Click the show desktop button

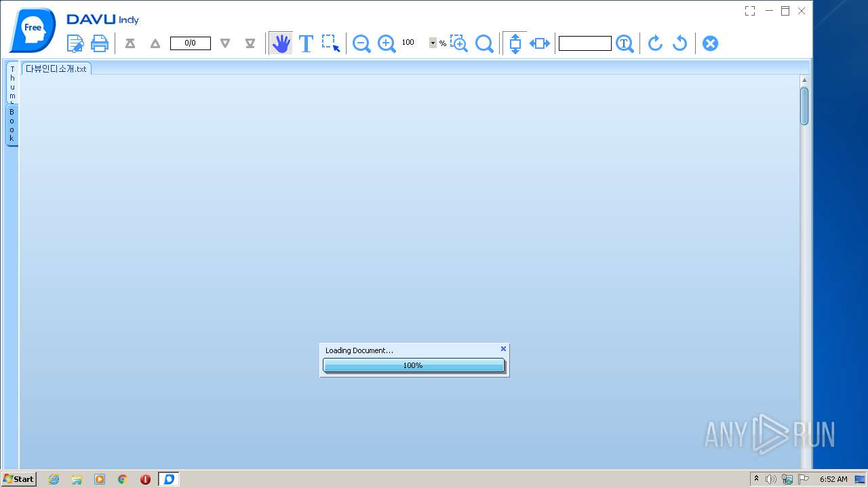pyautogui.click(x=860, y=479)
